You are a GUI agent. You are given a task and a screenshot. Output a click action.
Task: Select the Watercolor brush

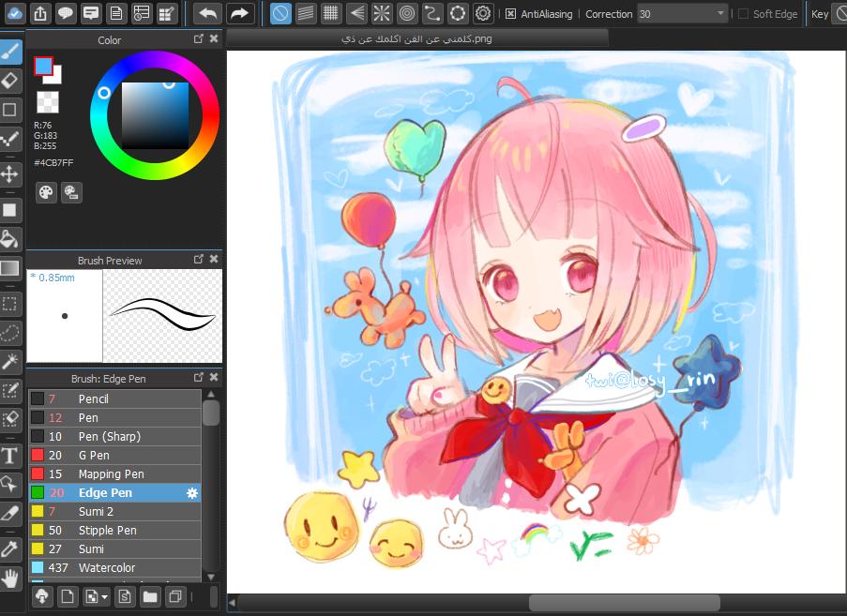tap(114, 568)
